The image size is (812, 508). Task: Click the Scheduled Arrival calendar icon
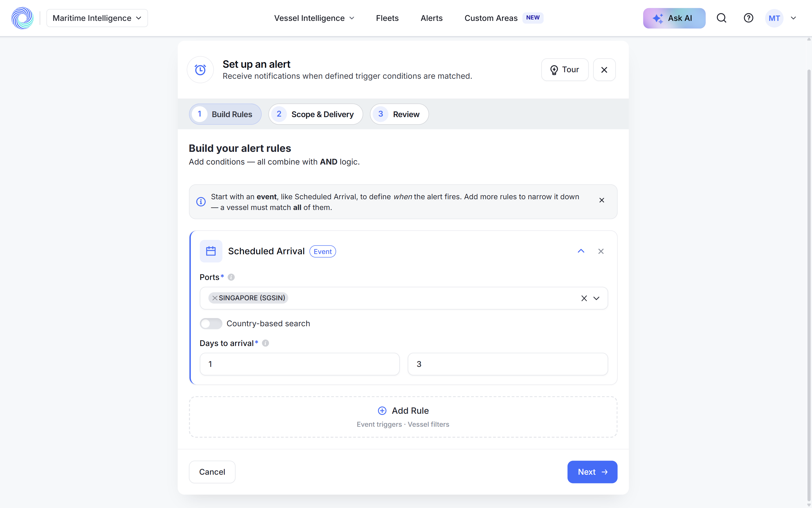pos(211,251)
